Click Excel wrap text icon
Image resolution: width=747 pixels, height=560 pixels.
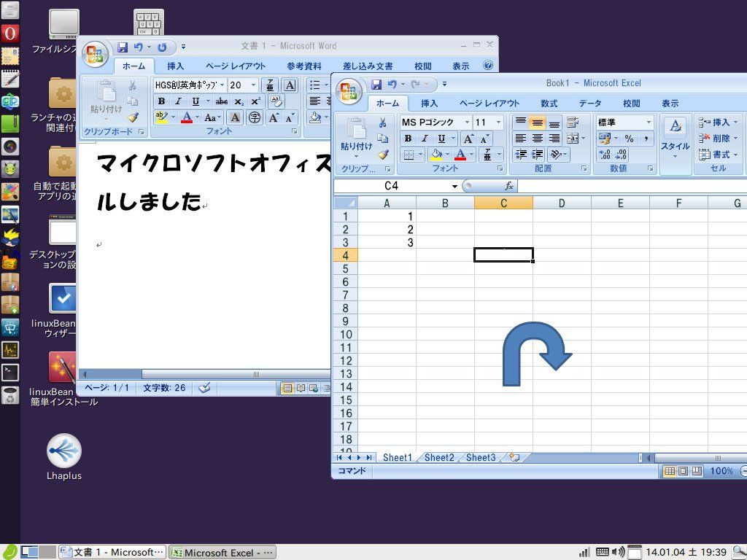coord(573,122)
